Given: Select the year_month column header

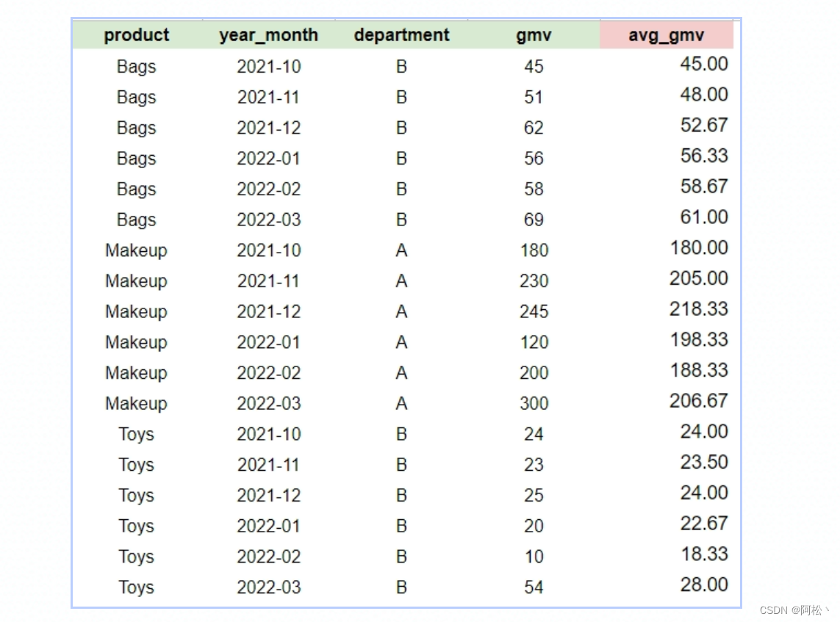Looking at the screenshot, I should coord(268,35).
